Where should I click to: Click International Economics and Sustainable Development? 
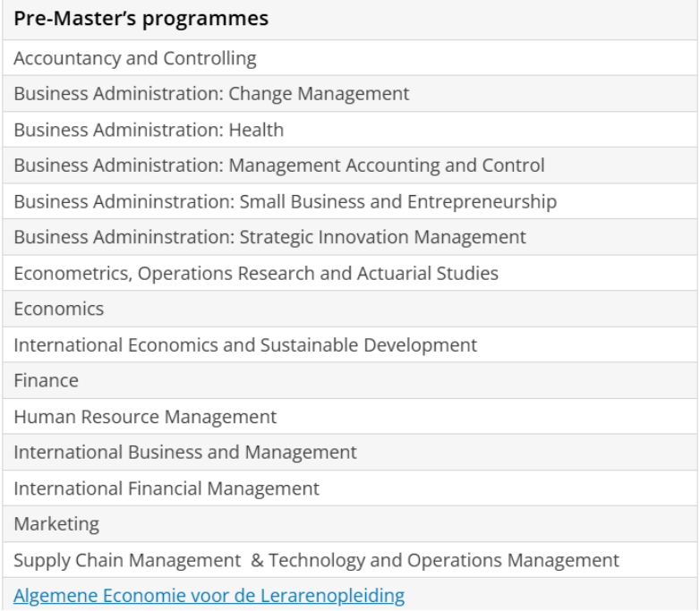(245, 344)
